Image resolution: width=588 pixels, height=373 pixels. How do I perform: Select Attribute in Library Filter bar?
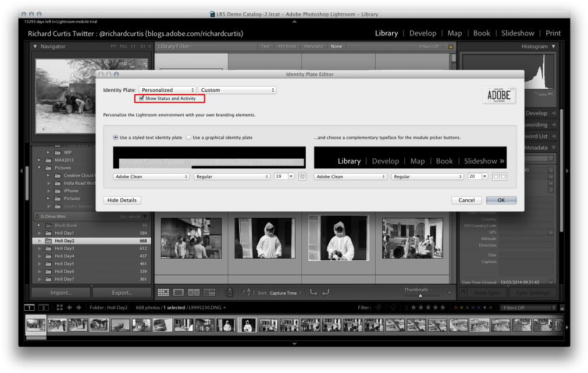pos(287,46)
